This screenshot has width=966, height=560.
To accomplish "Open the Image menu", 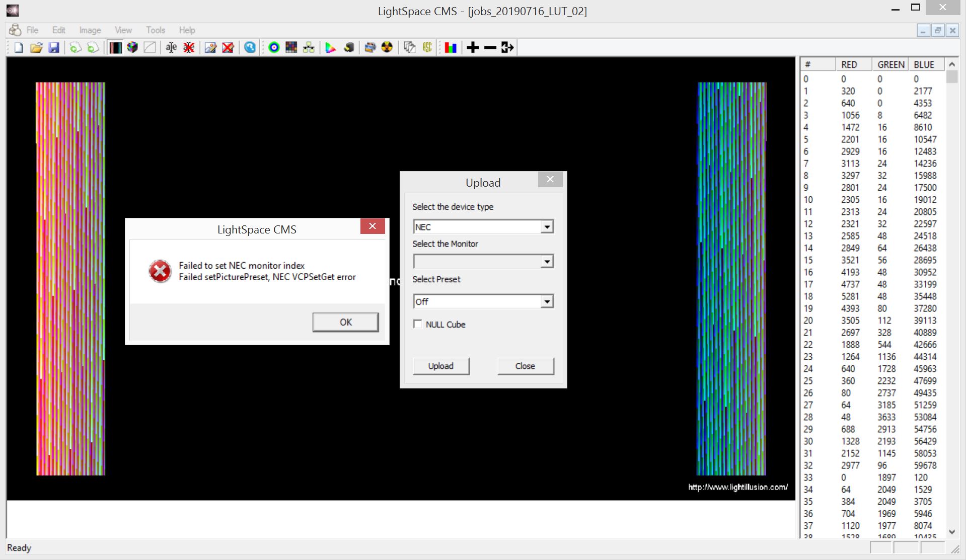I will pos(90,30).
